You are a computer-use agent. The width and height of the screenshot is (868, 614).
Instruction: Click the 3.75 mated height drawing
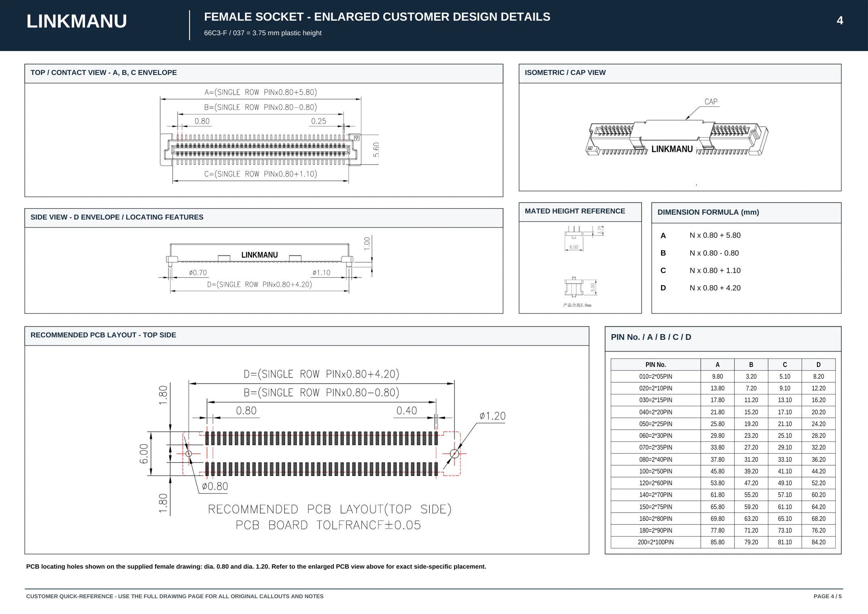coord(584,238)
